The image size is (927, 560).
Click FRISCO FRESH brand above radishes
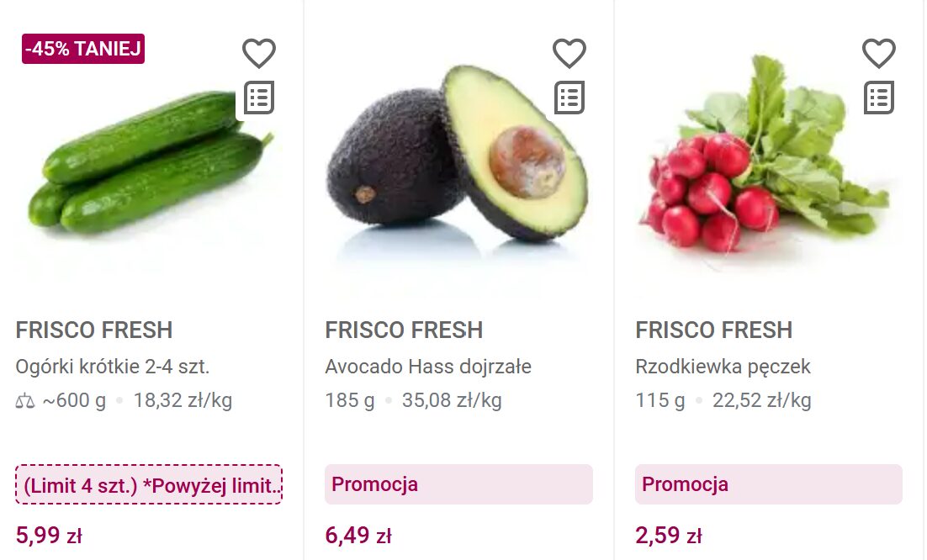(x=714, y=330)
